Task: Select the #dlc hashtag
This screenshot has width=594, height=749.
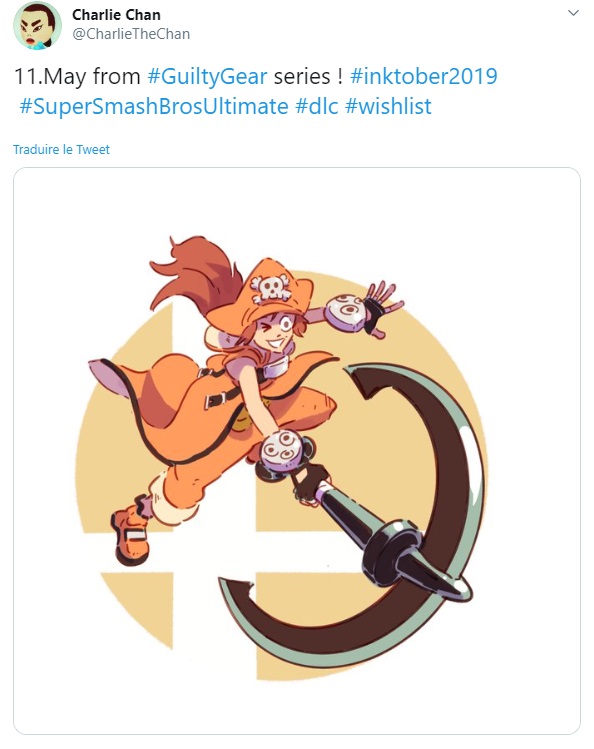Action: tap(317, 106)
